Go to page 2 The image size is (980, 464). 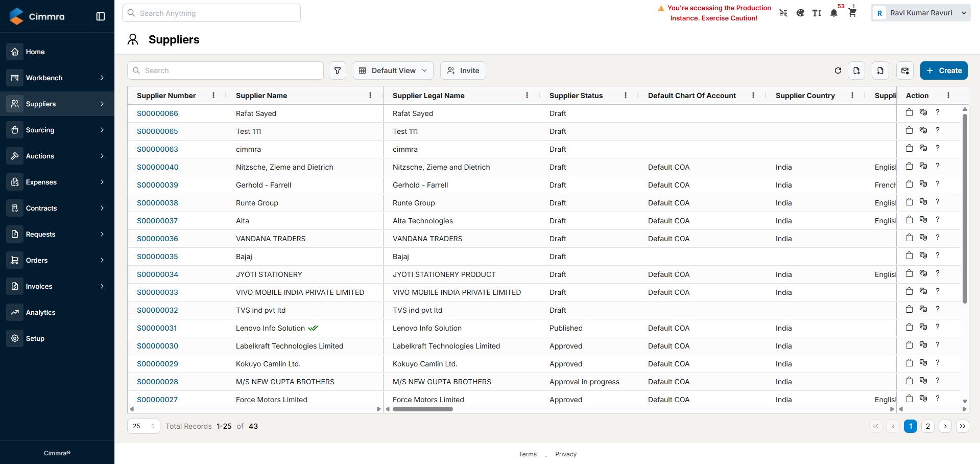928,426
